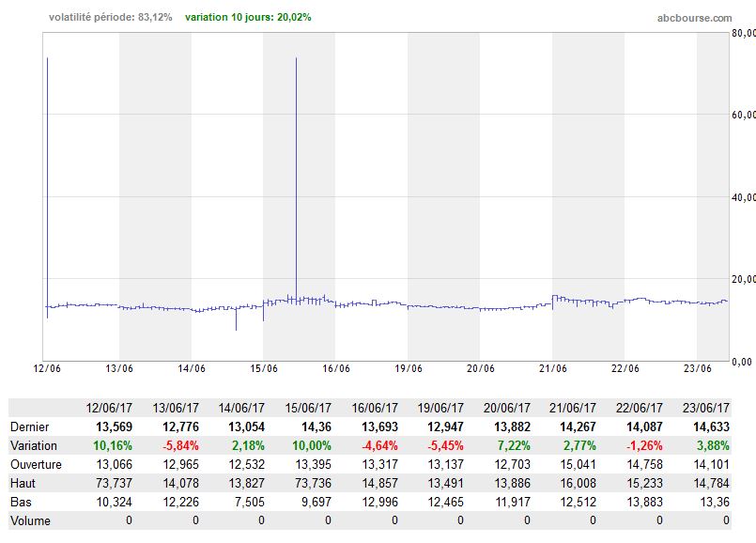Select Variation value -5,84%

[180, 445]
